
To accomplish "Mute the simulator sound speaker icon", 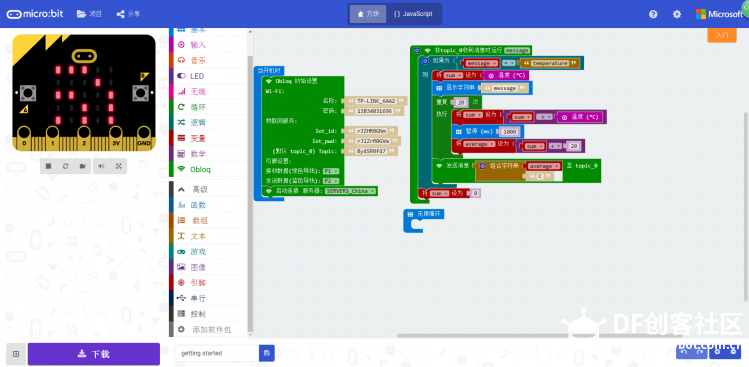I will click(101, 166).
